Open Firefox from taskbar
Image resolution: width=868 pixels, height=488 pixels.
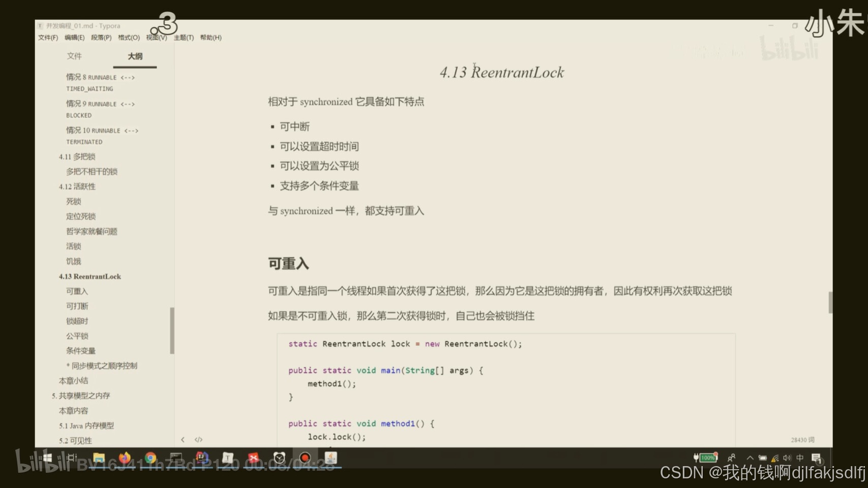click(125, 458)
